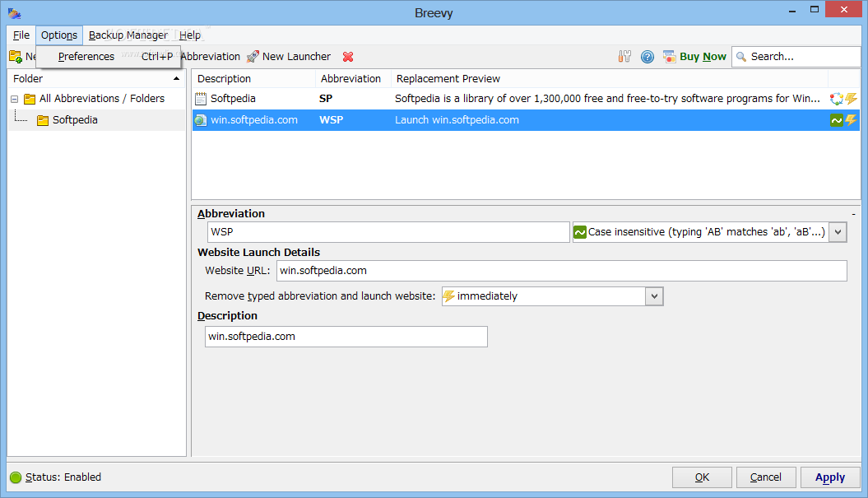Click the globe icon of the win.softpedia.com row
Image resolution: width=868 pixels, height=498 pixels.
[x=201, y=120]
